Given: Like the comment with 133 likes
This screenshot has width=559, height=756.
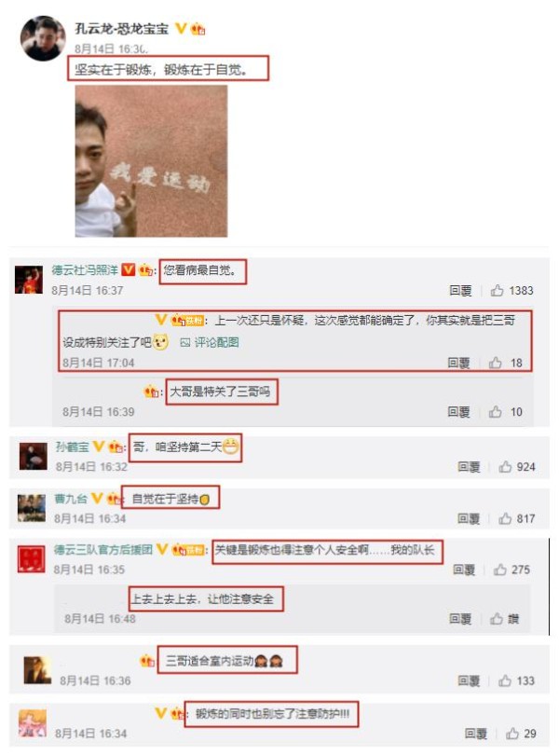Looking at the screenshot, I should [505, 680].
